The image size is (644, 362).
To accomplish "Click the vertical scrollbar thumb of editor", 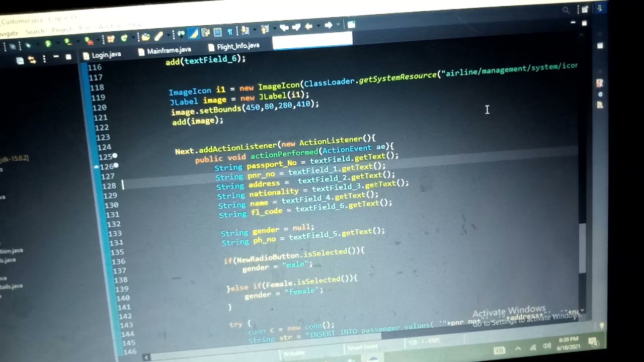I will click(583, 249).
